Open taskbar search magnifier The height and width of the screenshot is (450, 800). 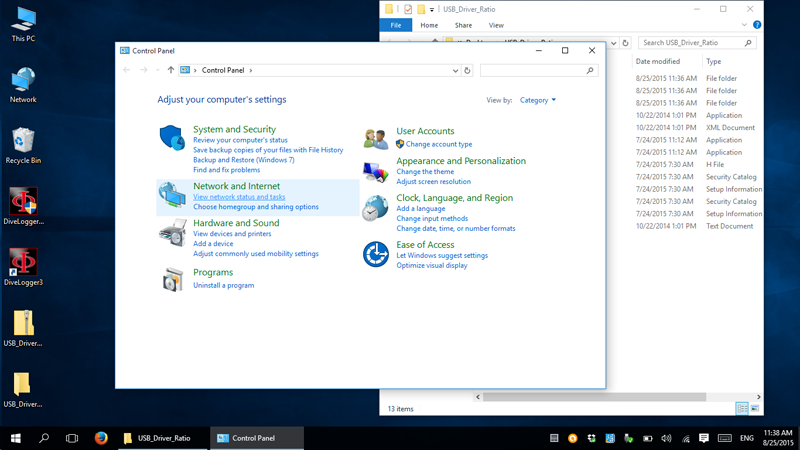tap(44, 438)
